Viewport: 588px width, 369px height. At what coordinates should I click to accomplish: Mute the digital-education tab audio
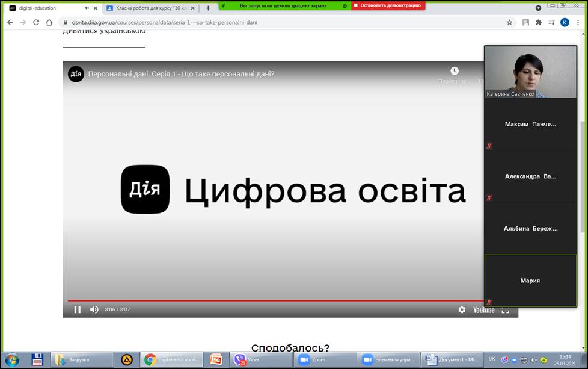click(87, 8)
